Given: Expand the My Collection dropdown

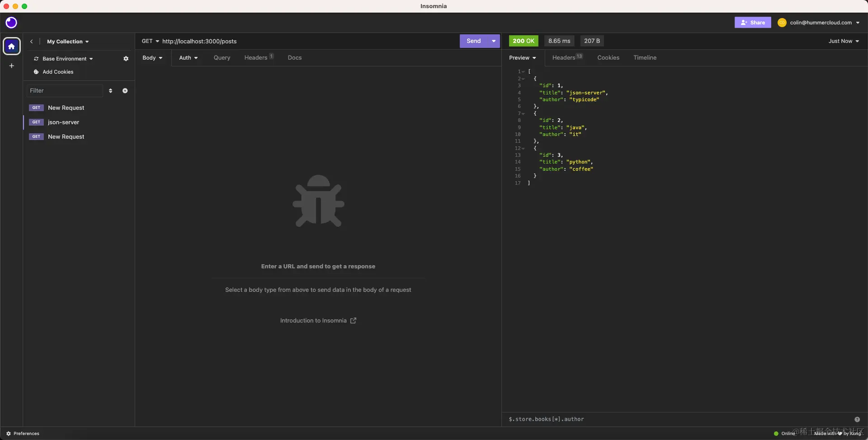Looking at the screenshot, I should click(x=68, y=42).
